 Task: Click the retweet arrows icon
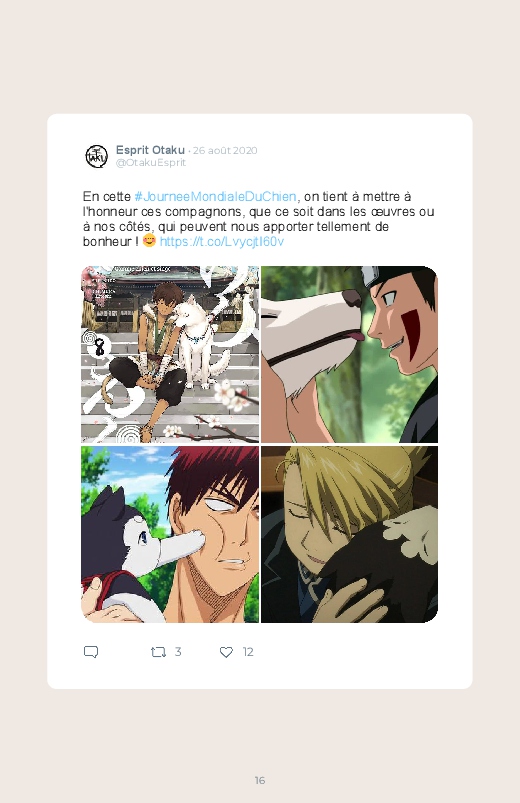pyautogui.click(x=158, y=652)
